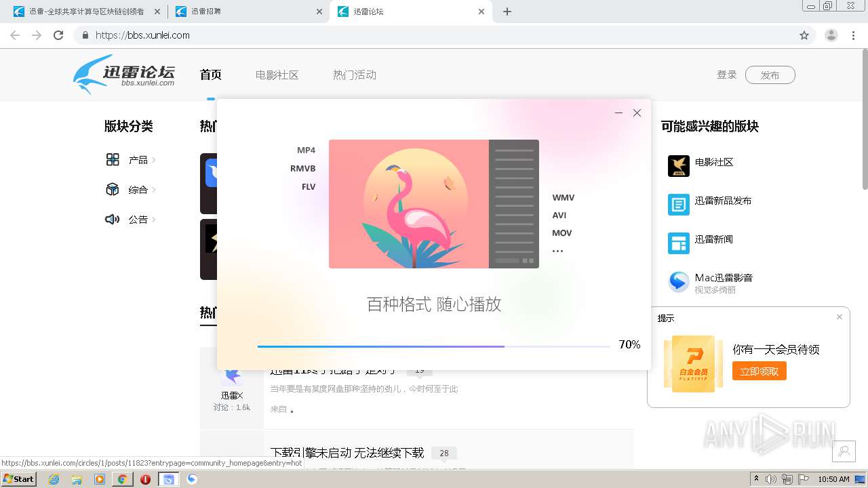This screenshot has width=868, height=488.
Task: Click the Xunlei forum logo
Action: [124, 74]
